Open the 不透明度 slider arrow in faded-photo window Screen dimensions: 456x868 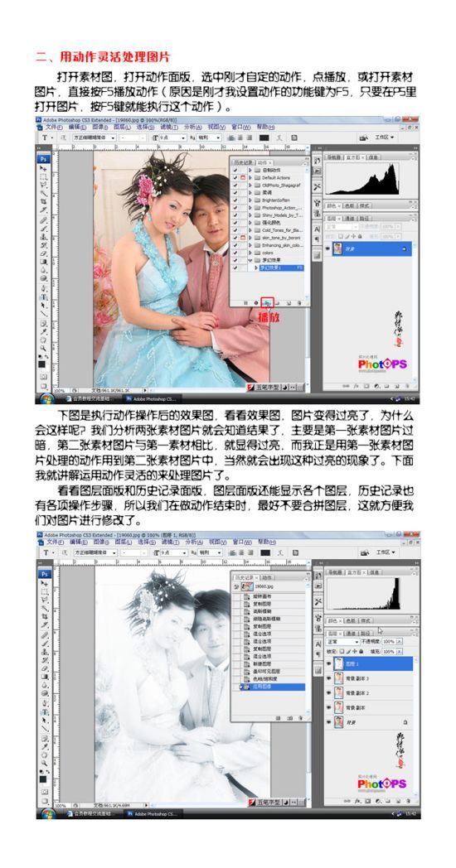[399, 642]
